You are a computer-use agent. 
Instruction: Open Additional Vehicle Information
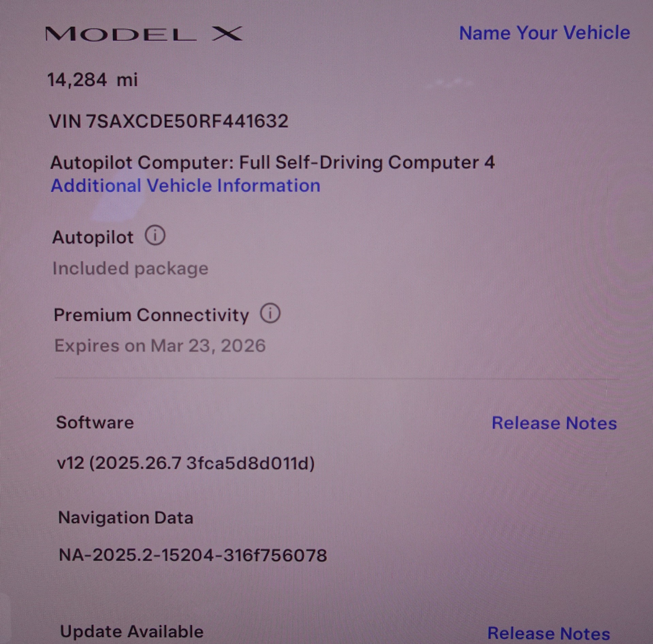tap(186, 186)
